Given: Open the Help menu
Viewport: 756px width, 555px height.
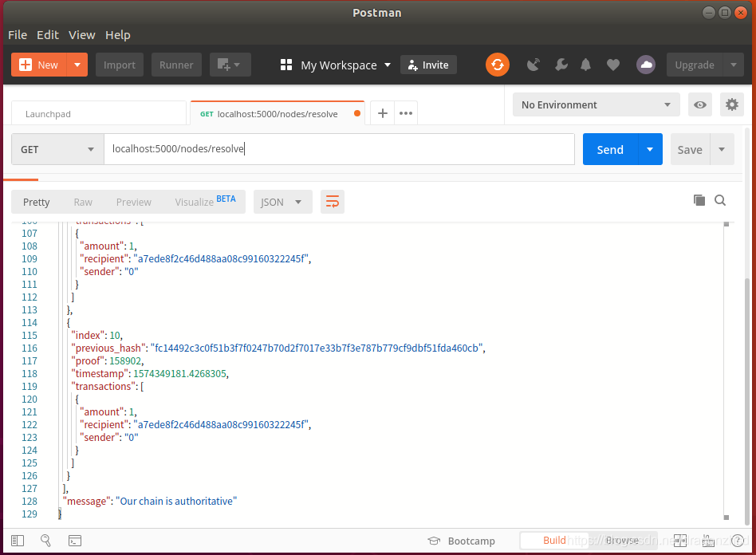Looking at the screenshot, I should (x=118, y=35).
